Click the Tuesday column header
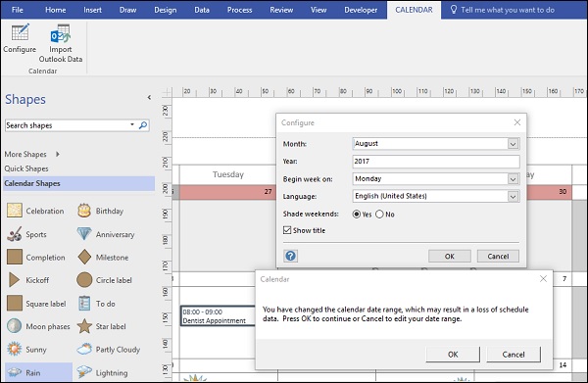The image size is (588, 383). tap(228, 174)
